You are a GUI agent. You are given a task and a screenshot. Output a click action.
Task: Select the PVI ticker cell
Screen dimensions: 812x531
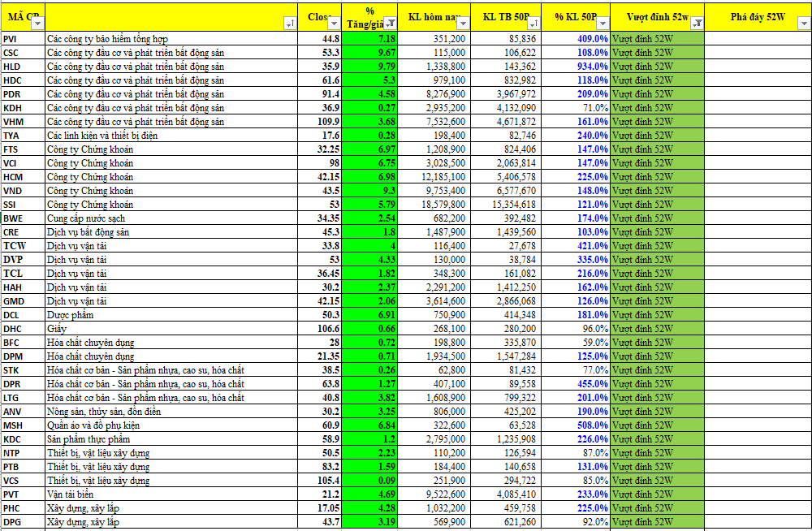point(22,39)
